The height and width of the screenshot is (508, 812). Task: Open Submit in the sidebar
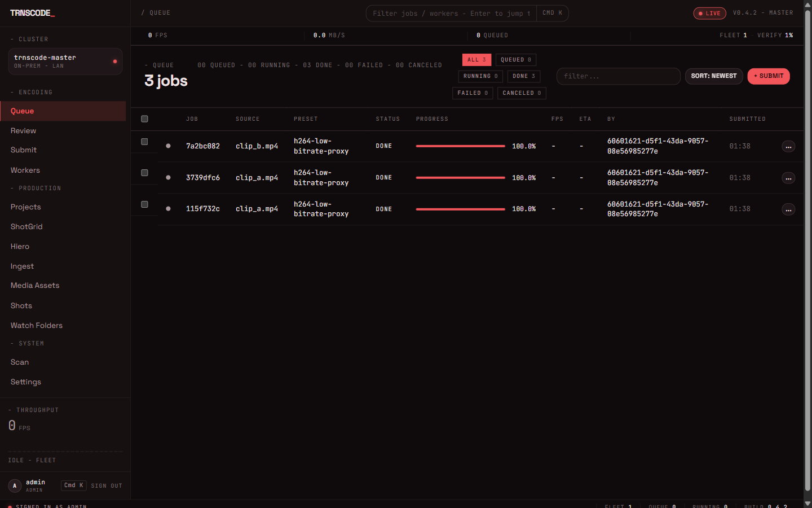63,150
